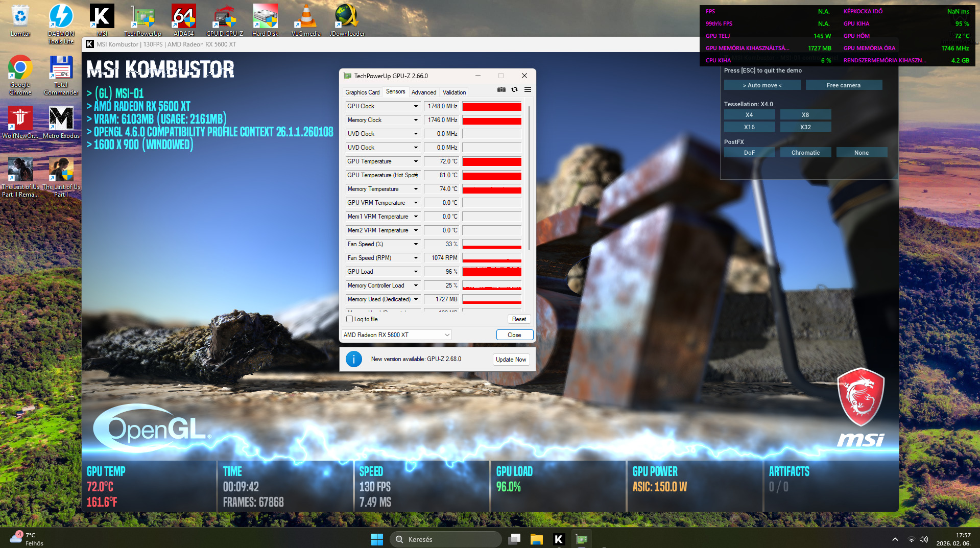This screenshot has height=548, width=980.
Task: Open Total Commander desktop shortcut
Action: [x=61, y=75]
